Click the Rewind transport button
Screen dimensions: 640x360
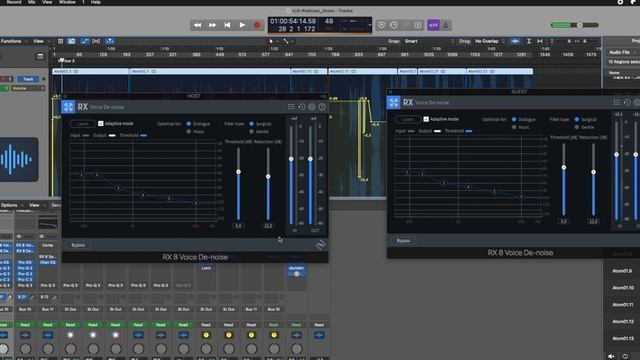pos(198,25)
